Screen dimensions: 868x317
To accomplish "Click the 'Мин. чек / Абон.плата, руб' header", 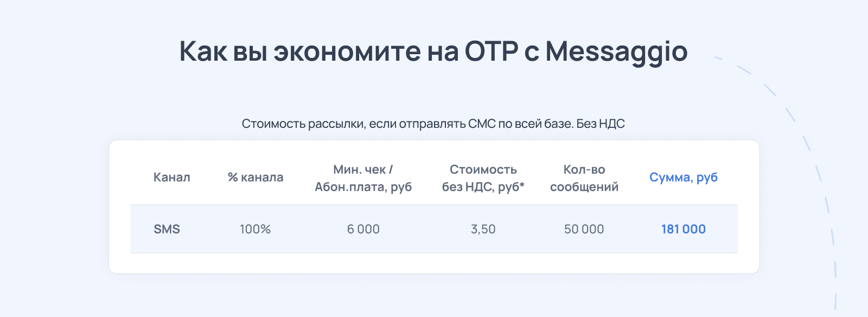I will 363,178.
